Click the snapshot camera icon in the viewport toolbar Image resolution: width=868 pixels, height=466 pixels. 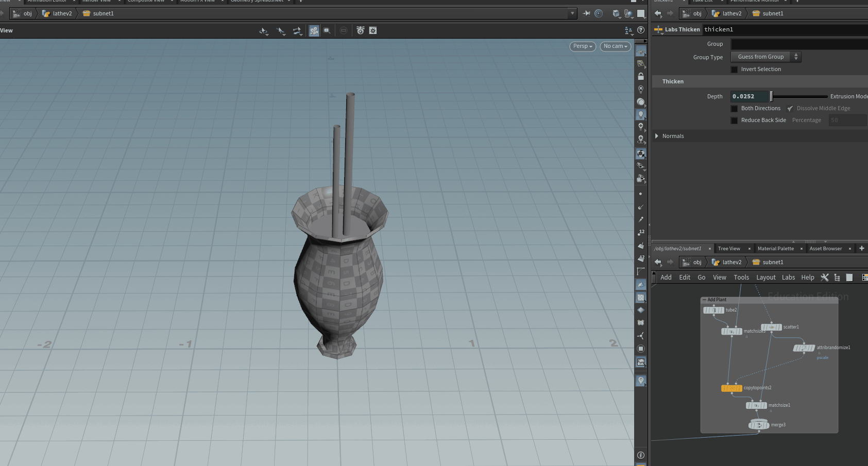(361, 31)
